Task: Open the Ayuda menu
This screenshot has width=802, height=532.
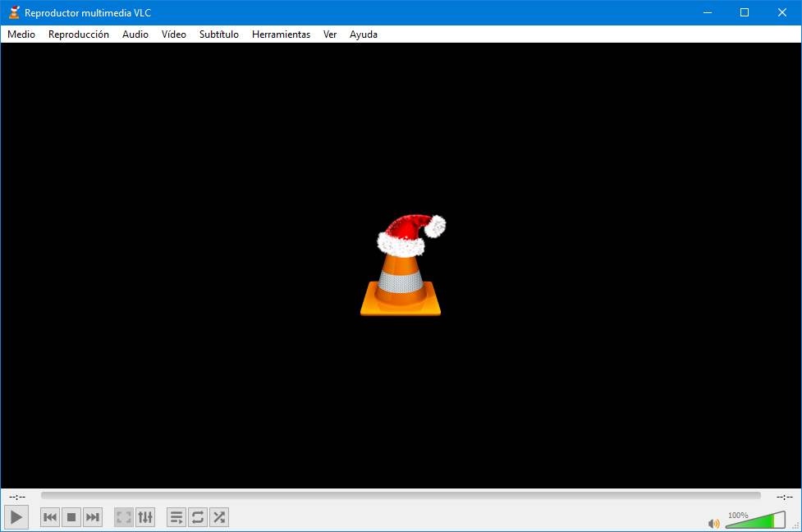Action: (x=364, y=34)
